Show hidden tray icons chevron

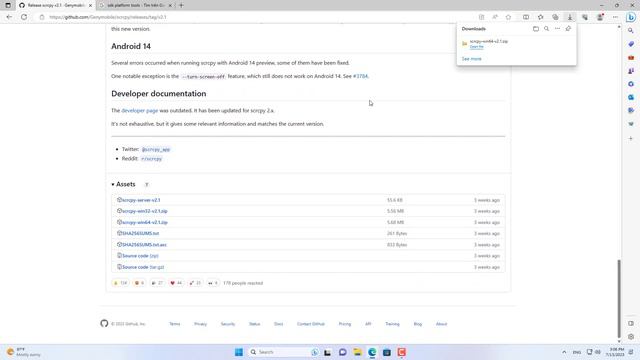(x=564, y=352)
